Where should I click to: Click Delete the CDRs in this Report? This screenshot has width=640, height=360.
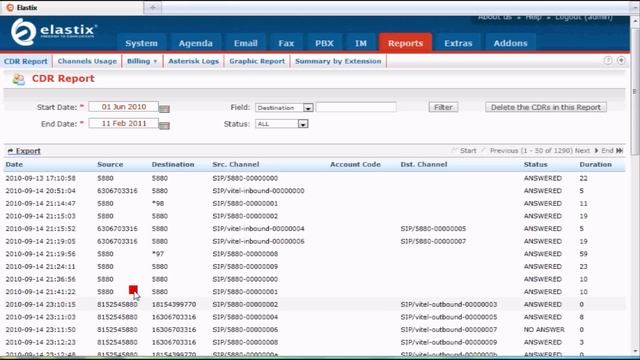coord(546,107)
